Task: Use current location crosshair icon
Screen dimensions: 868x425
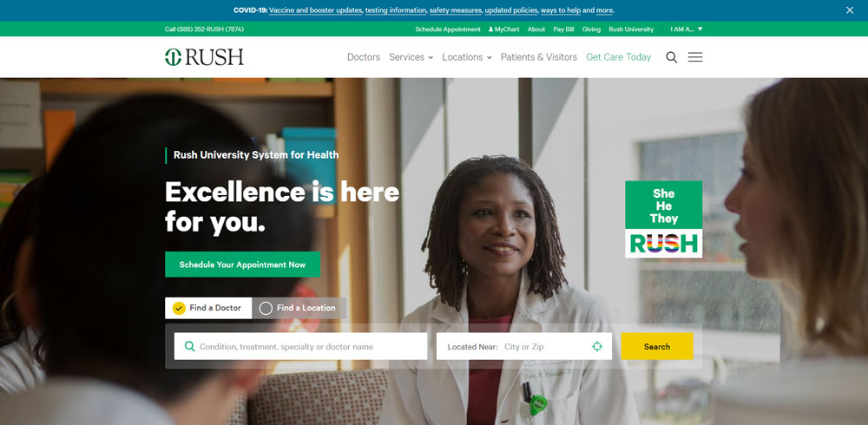Action: point(597,346)
